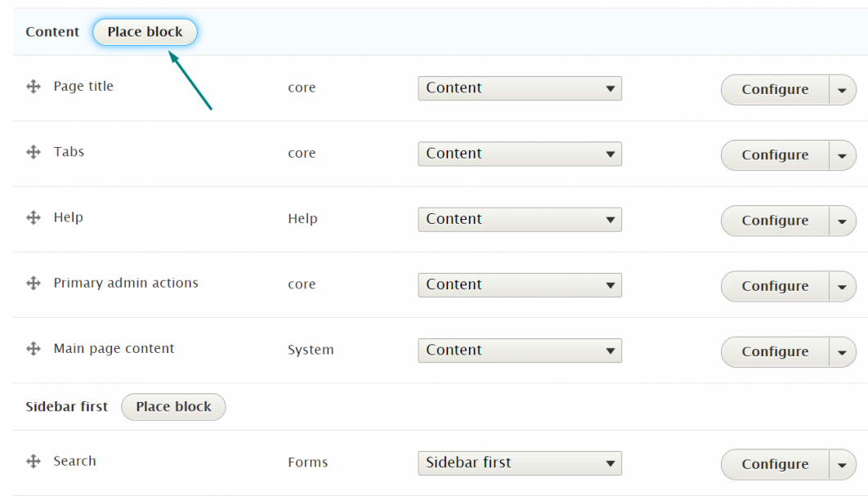The height and width of the screenshot is (496, 868).
Task: Click the drag handle beside Help
Action: coord(33,217)
